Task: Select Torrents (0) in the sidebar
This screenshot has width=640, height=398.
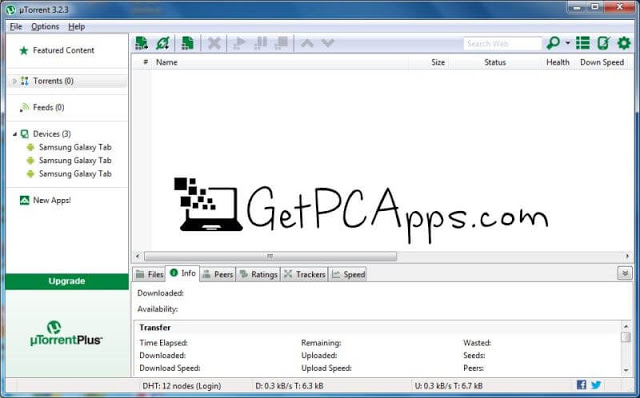Action: 53,81
